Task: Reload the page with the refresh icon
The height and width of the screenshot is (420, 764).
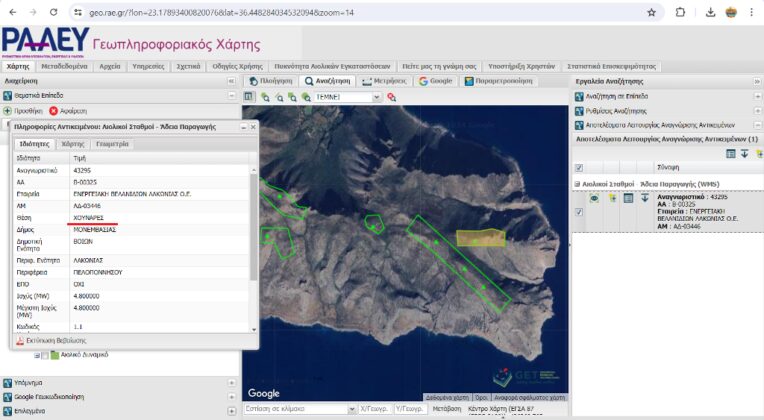Action: (54, 12)
